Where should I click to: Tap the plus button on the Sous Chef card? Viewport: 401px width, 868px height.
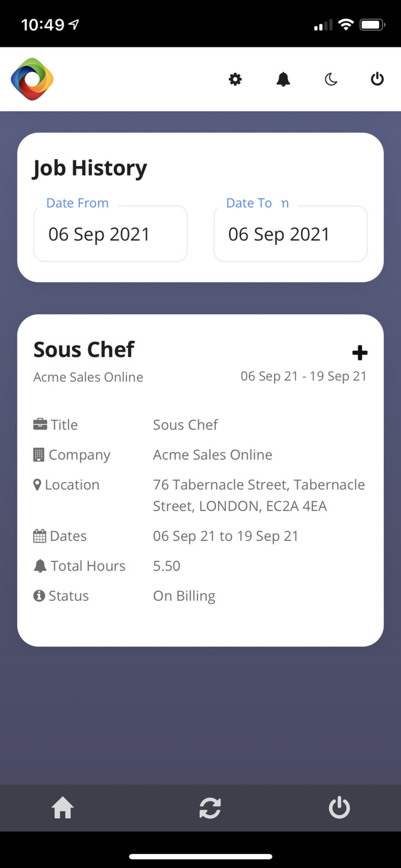click(360, 352)
